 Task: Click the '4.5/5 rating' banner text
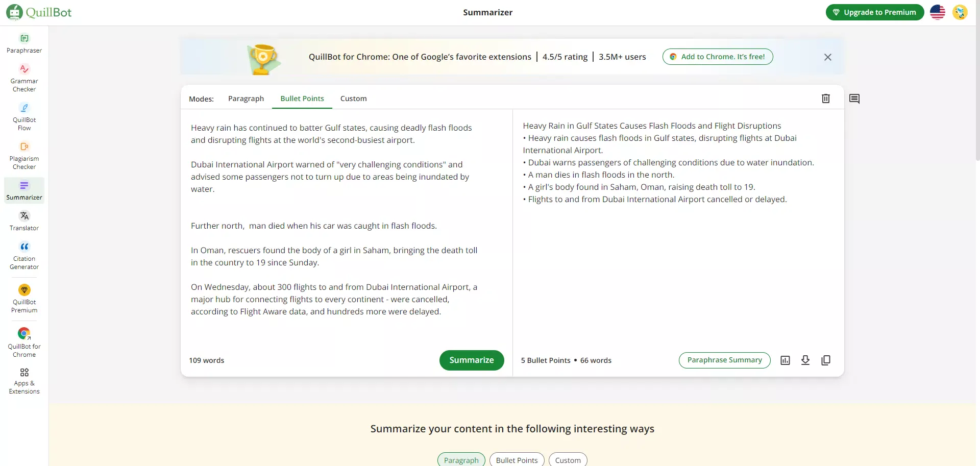[565, 57]
